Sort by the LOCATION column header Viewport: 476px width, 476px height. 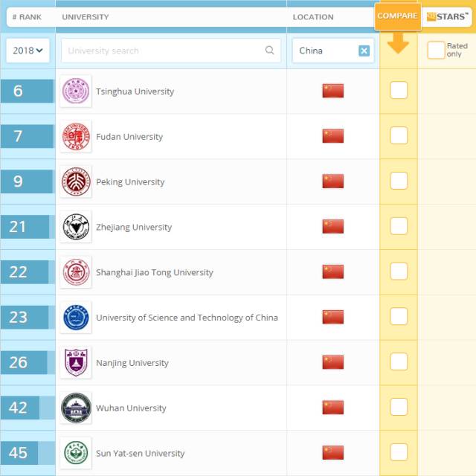click(x=313, y=17)
